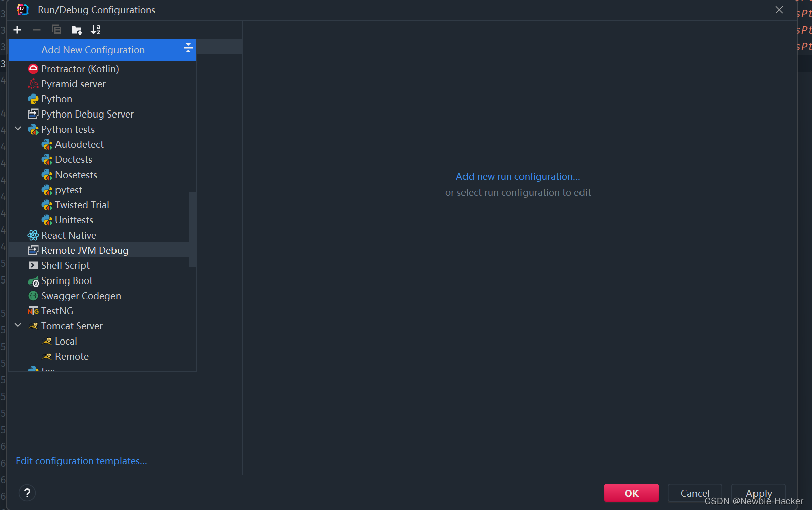Click the Unittests icon
Image resolution: width=812 pixels, height=510 pixels.
click(47, 220)
